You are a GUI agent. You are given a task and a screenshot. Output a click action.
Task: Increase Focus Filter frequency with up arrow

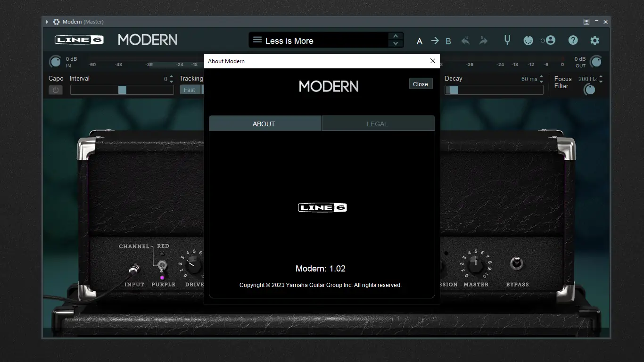click(x=601, y=77)
